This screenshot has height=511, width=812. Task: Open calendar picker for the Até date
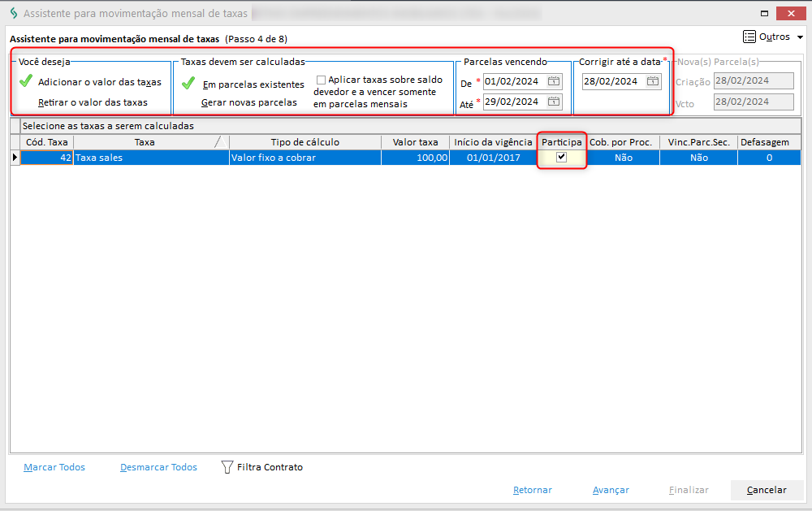pyautogui.click(x=553, y=102)
